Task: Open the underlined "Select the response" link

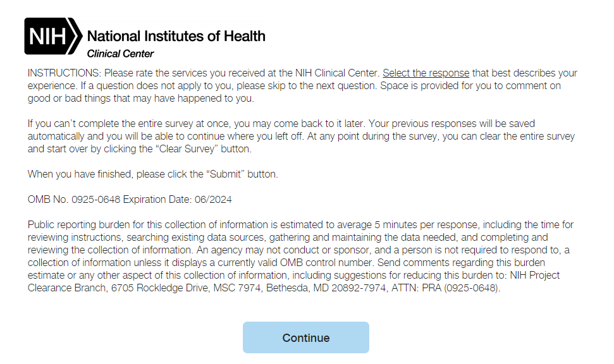Action: (x=426, y=73)
